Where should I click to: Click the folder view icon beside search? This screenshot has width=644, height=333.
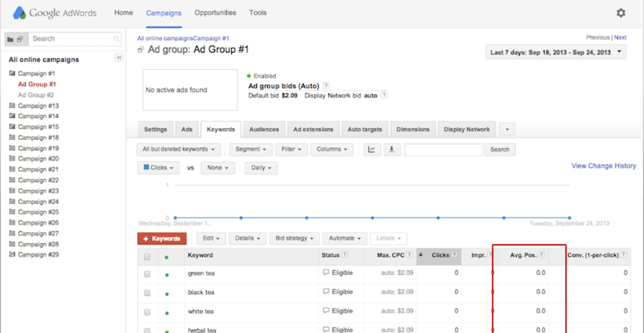pyautogui.click(x=10, y=38)
